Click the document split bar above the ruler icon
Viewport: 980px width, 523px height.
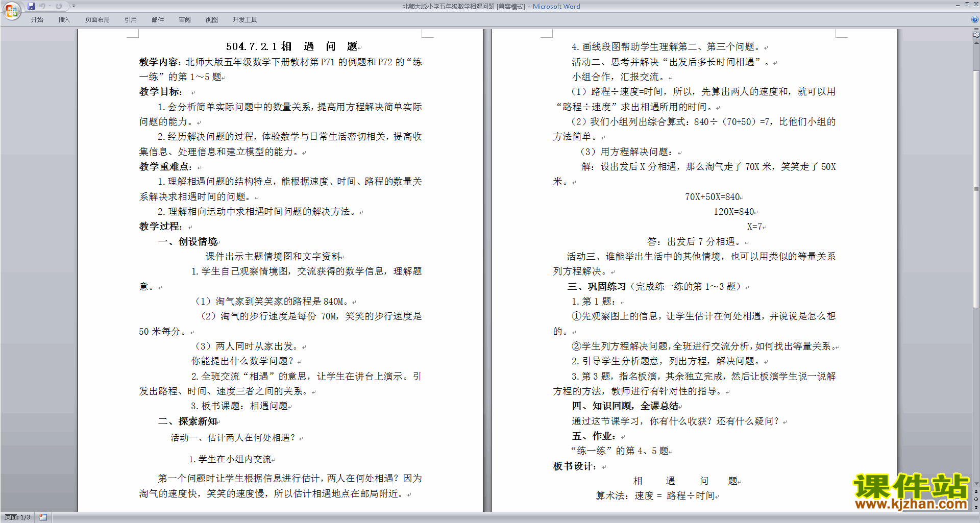click(976, 30)
